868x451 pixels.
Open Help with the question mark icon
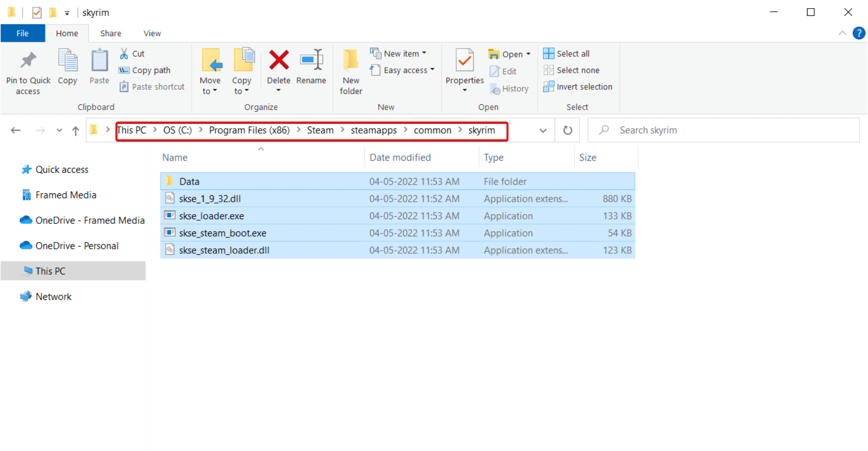pos(859,33)
